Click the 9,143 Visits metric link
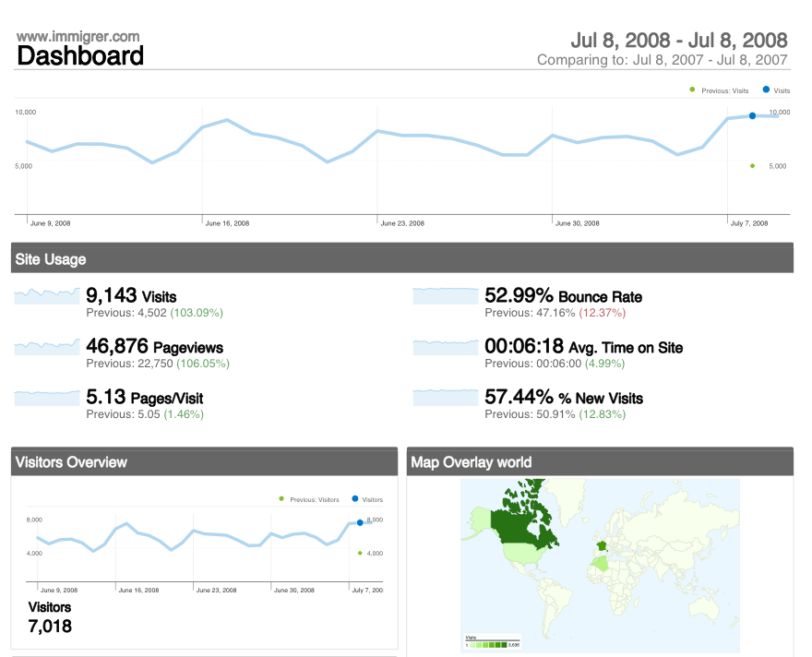The height and width of the screenshot is (657, 812). [x=131, y=296]
